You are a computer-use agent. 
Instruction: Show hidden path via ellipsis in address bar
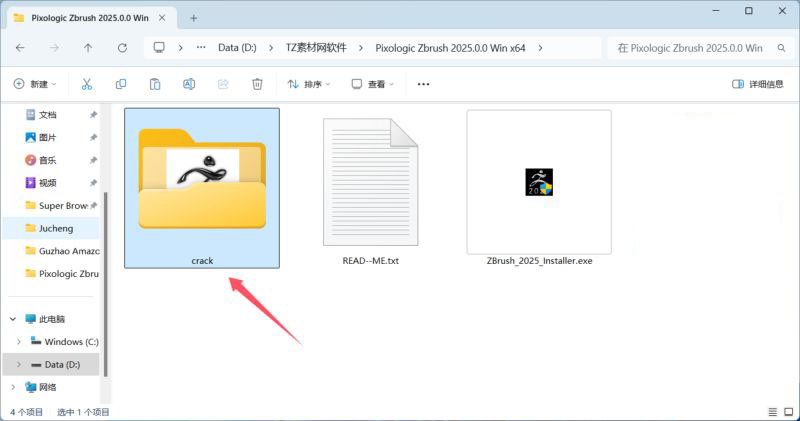201,48
